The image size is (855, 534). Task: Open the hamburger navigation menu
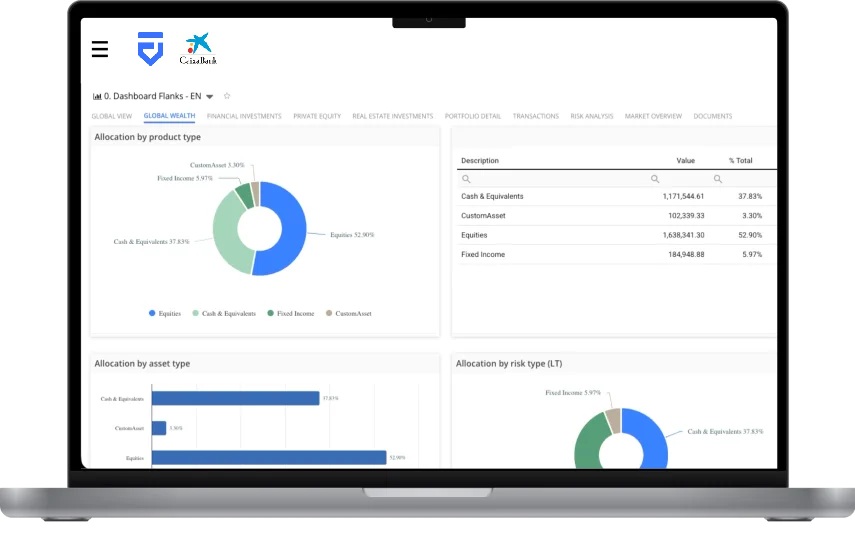click(x=100, y=49)
